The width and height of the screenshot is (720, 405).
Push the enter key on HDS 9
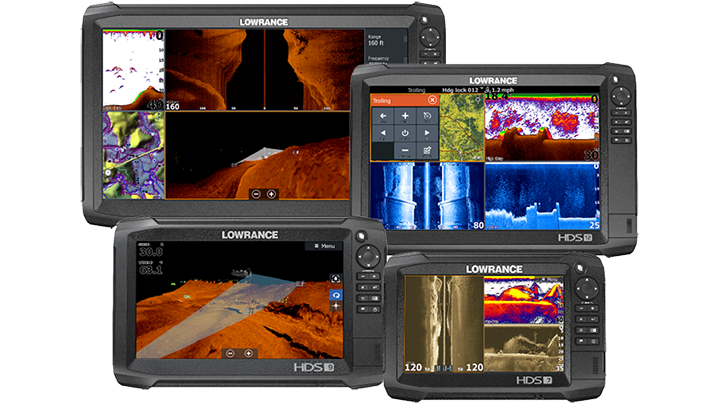point(374,287)
